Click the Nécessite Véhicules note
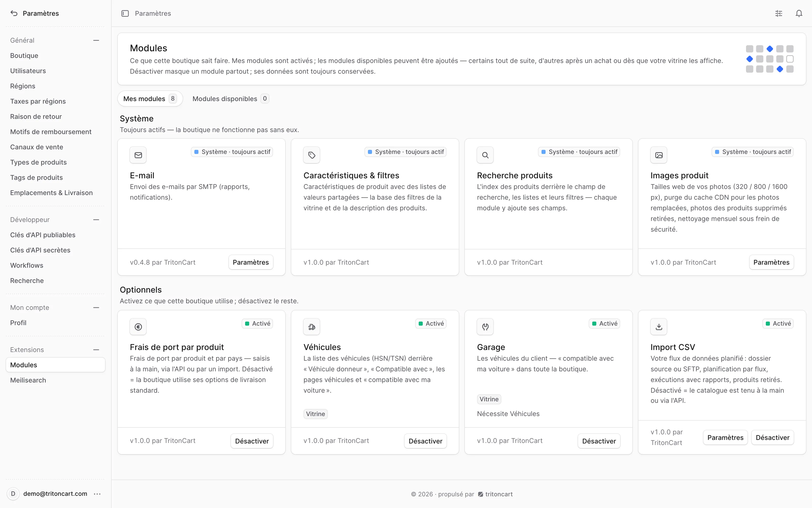 click(x=508, y=414)
